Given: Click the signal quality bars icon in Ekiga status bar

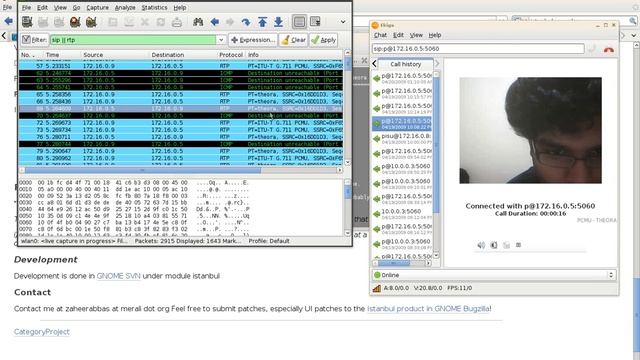Looking at the screenshot, I should [x=376, y=288].
